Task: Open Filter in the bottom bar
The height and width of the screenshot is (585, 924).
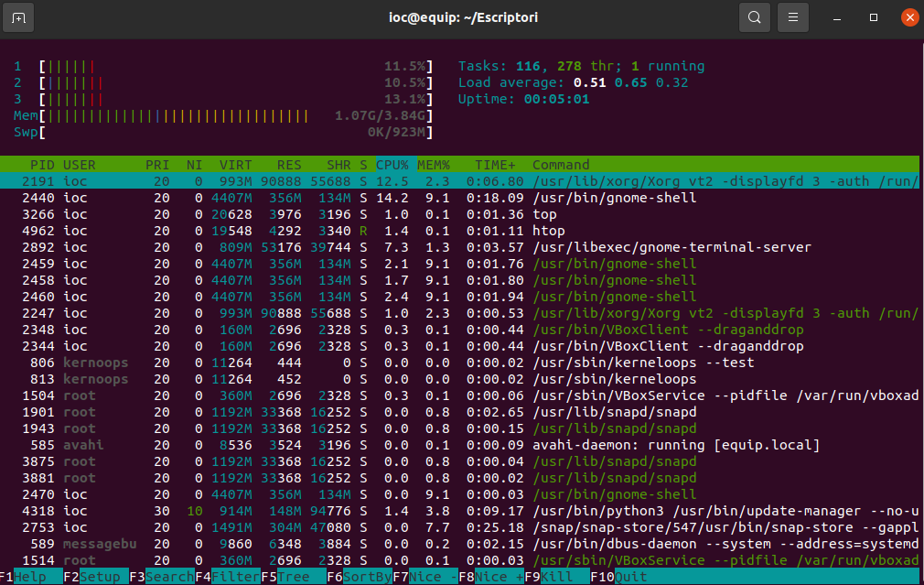Action: (234, 577)
